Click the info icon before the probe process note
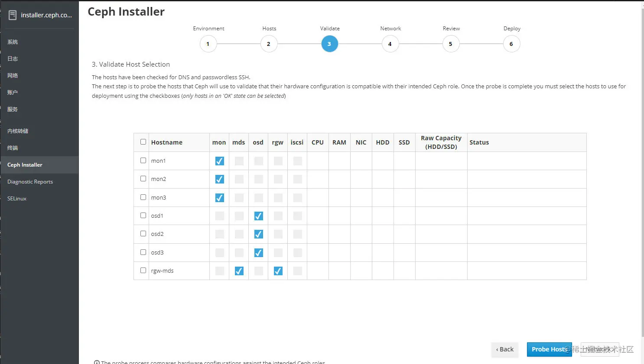The height and width of the screenshot is (364, 644). point(97,362)
